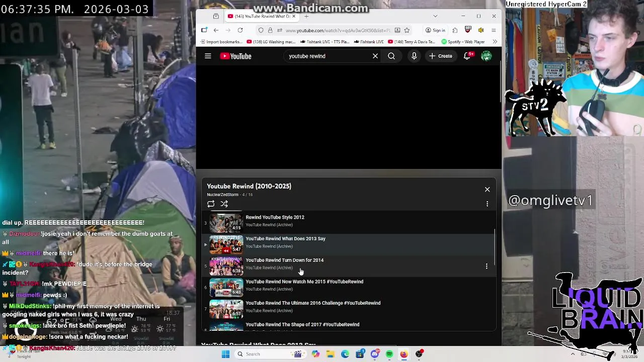The width and height of the screenshot is (644, 362).
Task: Play Rewind The Ultimate 2016 Challenge
Action: pyautogui.click(x=313, y=303)
